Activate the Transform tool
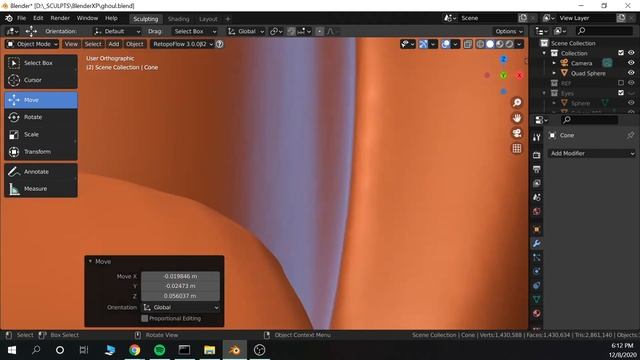This screenshot has height=360, width=640. point(41,152)
